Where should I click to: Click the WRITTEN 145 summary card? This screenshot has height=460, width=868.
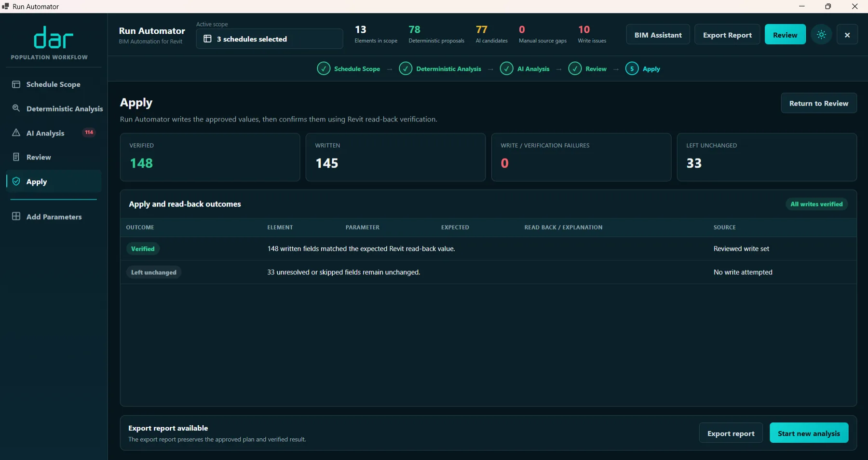(395, 157)
